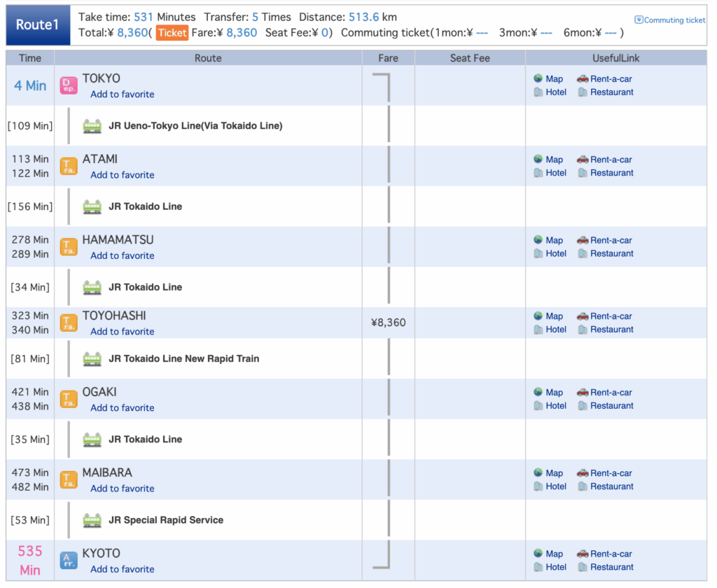Viewport: 717px width, 588px height.
Task: Click the car Rent-a-car icon in TOKYO row
Action: (582, 78)
